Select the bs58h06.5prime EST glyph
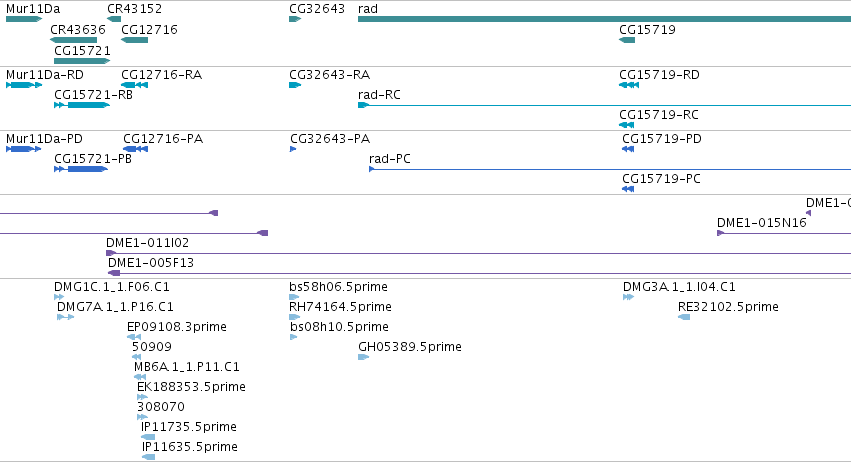 [x=294, y=296]
